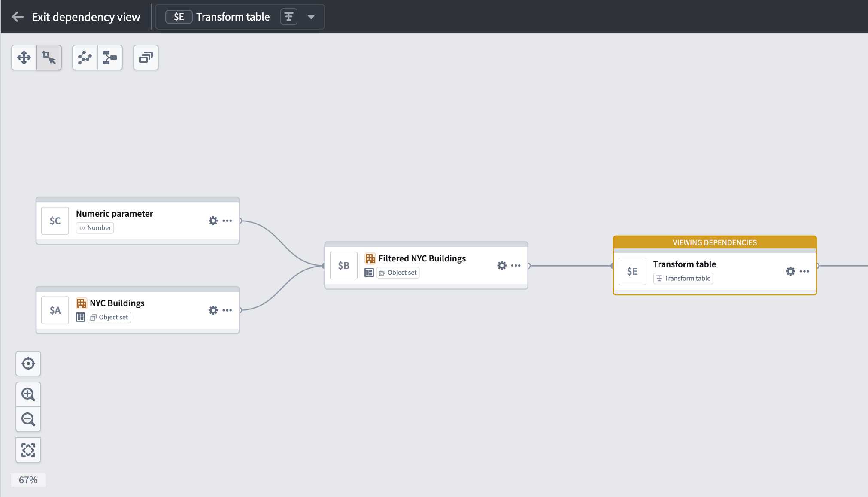Click the stacked cards toolbar icon
The width and height of the screenshot is (868, 497).
click(146, 57)
